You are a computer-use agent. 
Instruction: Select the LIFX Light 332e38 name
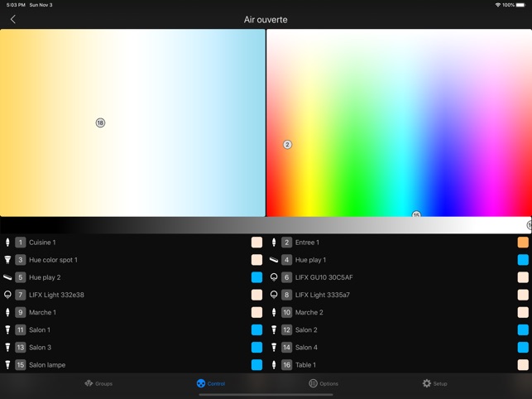tap(56, 295)
